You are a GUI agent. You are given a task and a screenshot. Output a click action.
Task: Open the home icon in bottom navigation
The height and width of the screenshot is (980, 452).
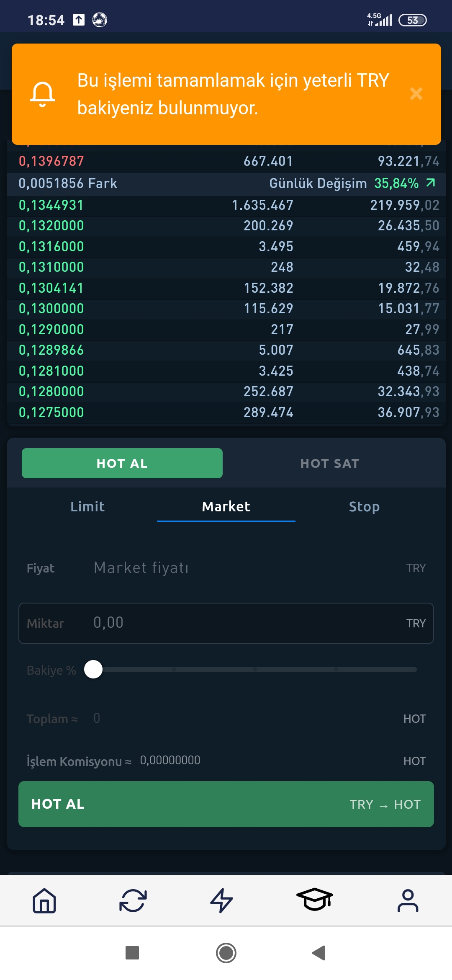click(x=44, y=900)
